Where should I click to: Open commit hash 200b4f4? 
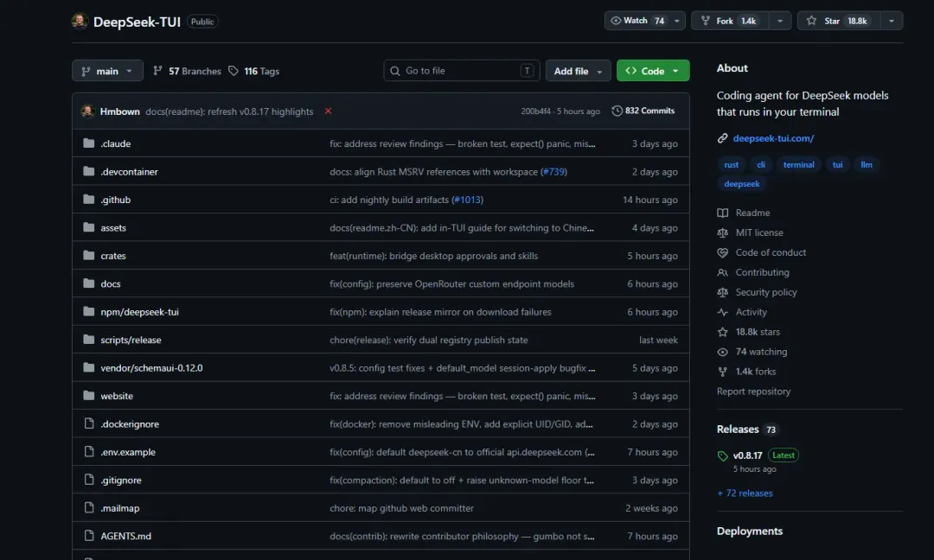pyautogui.click(x=535, y=111)
